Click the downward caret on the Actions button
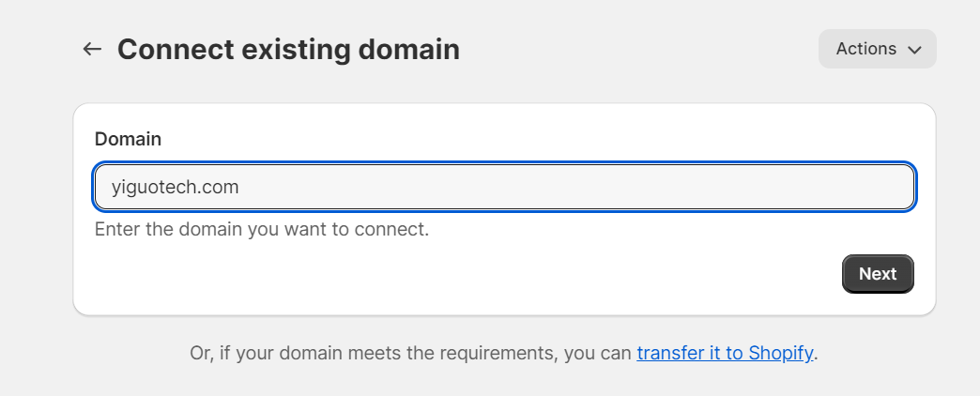Screen dimensions: 980x396 tap(914, 50)
